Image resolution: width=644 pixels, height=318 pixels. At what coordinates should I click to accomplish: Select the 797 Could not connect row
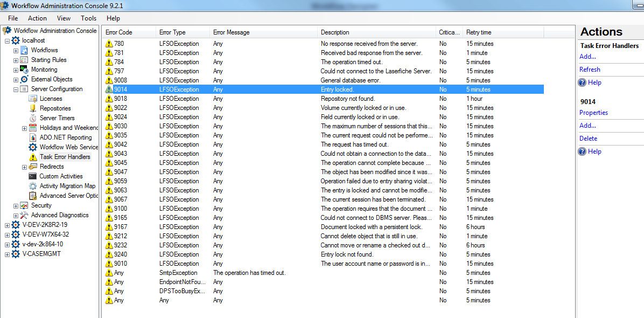click(324, 71)
